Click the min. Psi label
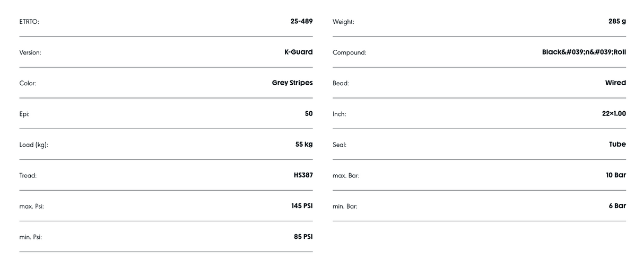 tap(31, 237)
